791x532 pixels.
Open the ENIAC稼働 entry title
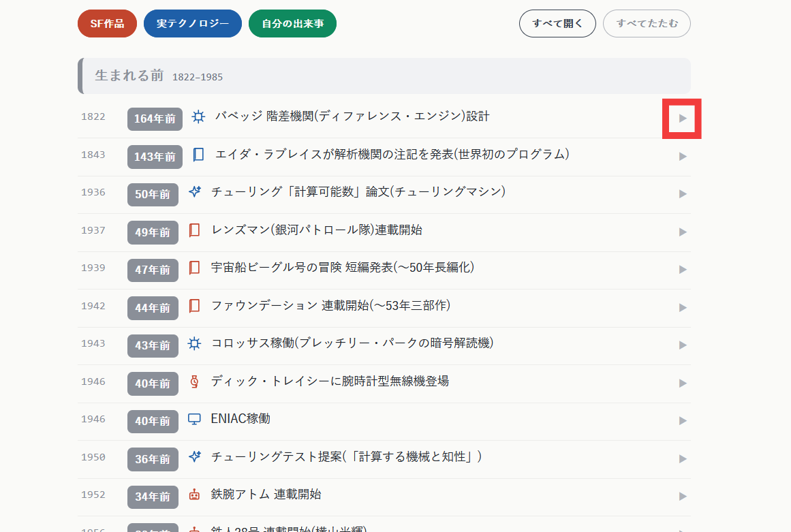(x=241, y=419)
